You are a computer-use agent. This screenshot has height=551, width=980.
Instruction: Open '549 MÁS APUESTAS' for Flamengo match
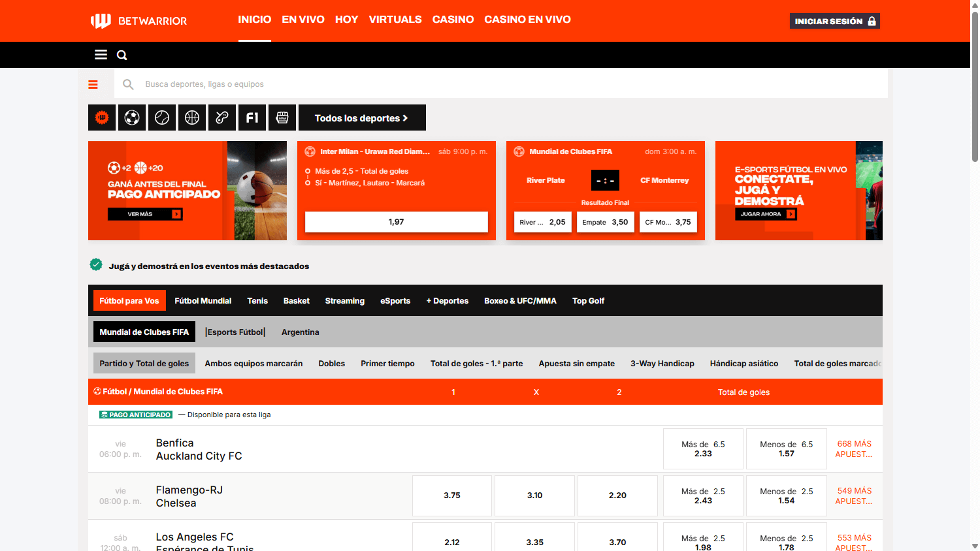click(x=854, y=496)
